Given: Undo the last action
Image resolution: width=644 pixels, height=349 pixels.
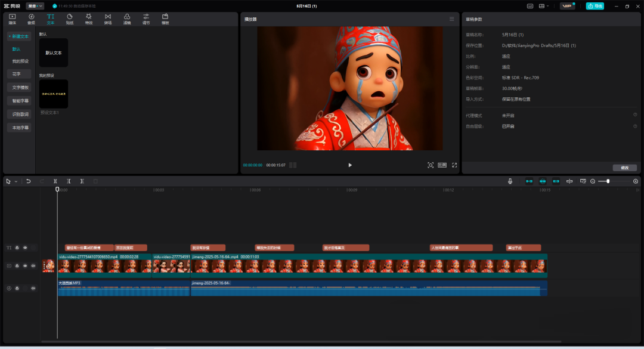Looking at the screenshot, I should tap(29, 181).
